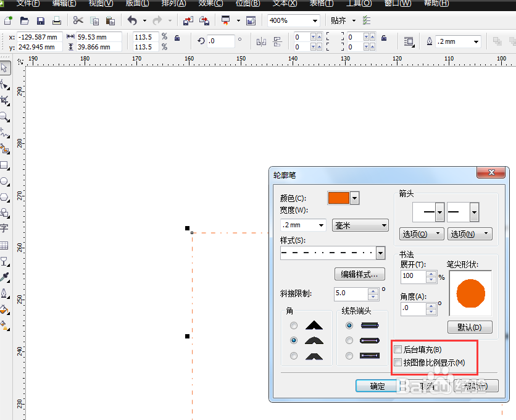
Task: Select the Freehand curve tool
Action: pyautogui.click(x=4, y=132)
